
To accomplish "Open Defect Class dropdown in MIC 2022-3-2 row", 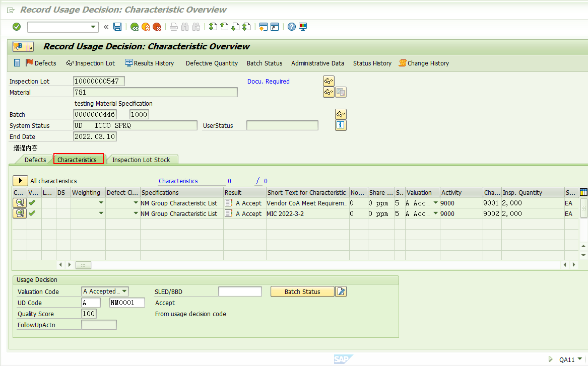I will [136, 213].
